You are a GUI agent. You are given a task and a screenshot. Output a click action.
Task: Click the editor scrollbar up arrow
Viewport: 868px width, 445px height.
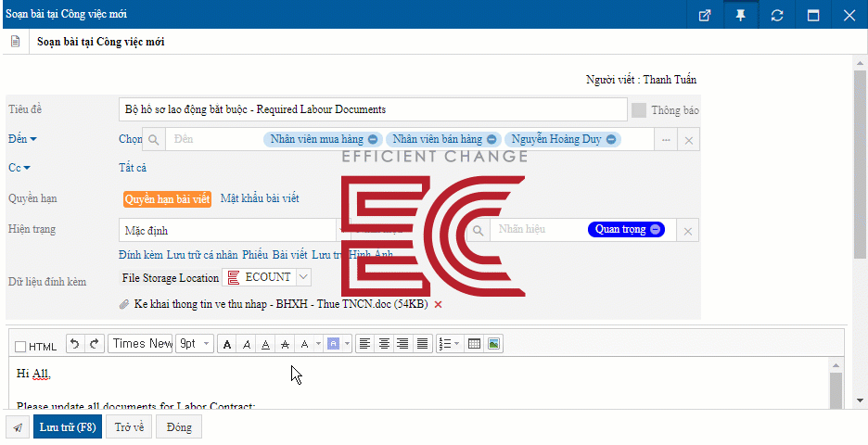coord(836,365)
